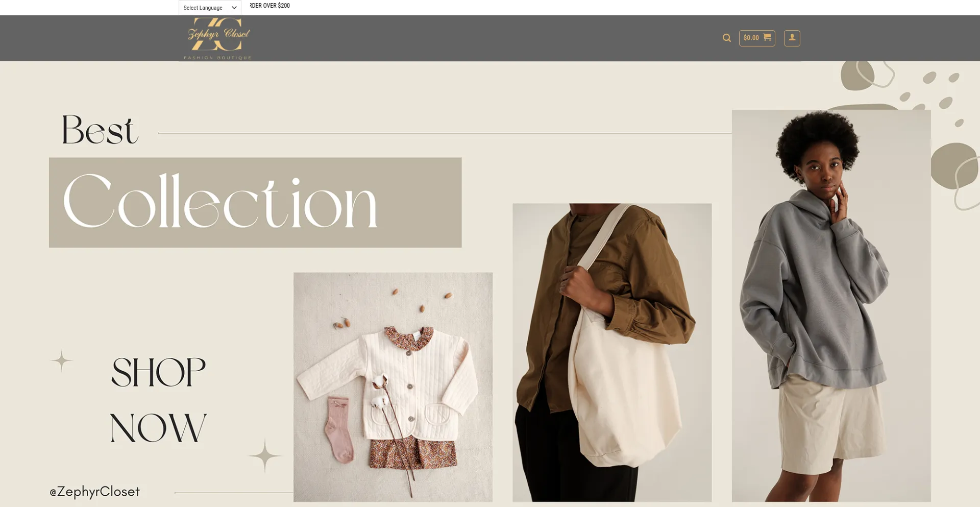Click the ORDER OVER $200 announcement
The width and height of the screenshot is (980, 507).
pyautogui.click(x=268, y=6)
